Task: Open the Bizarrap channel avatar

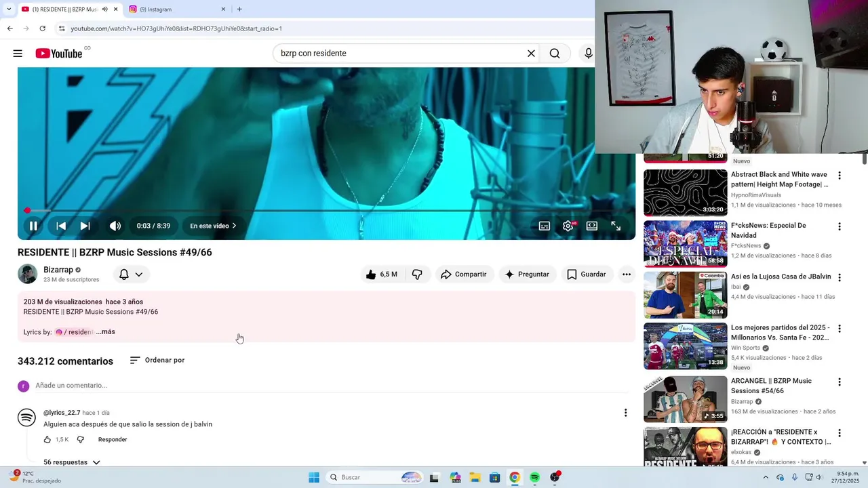Action: [27, 274]
